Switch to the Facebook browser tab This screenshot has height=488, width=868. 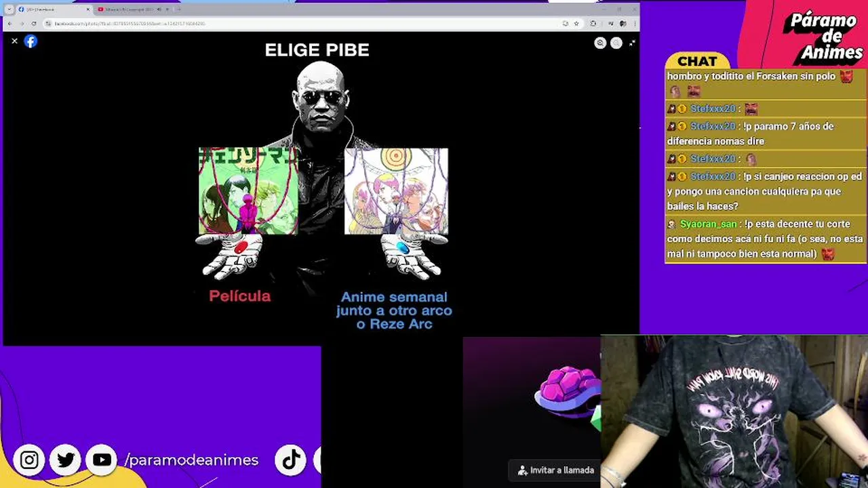(x=53, y=9)
